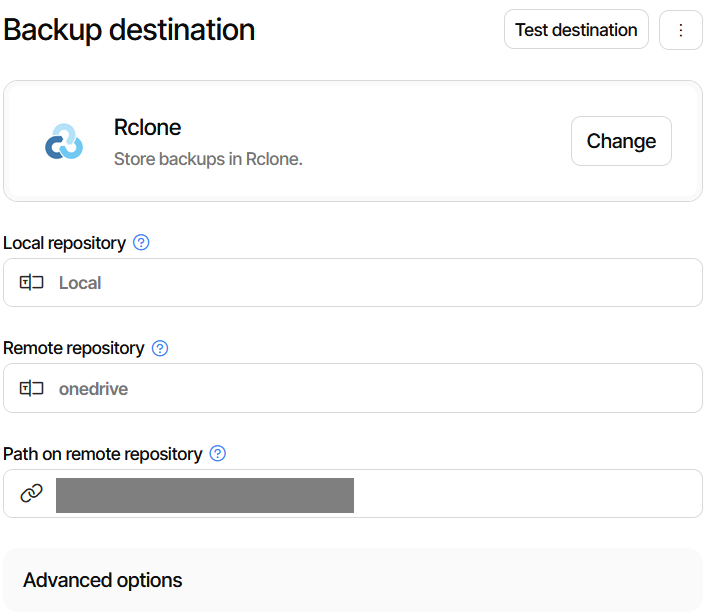Open help for Remote repository
This screenshot has height=616, width=710.
160,348
